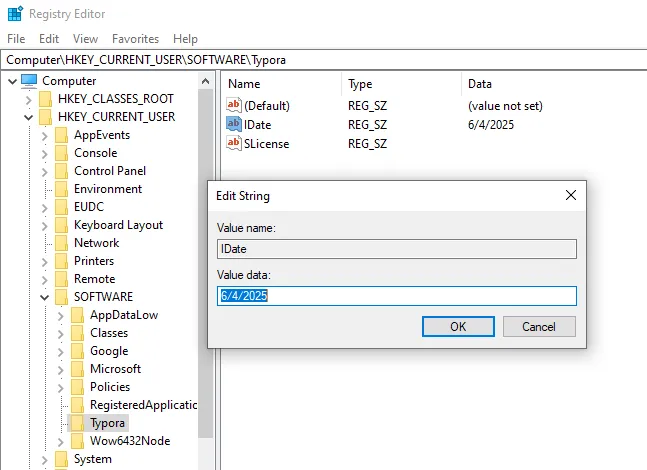Click the IDate string value icon
This screenshot has width=647, height=470.
point(234,124)
